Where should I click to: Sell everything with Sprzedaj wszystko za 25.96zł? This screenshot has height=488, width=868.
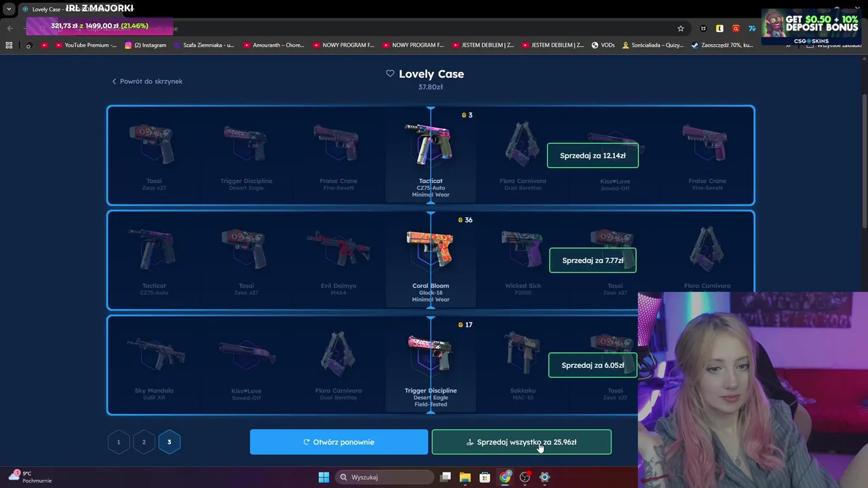click(521, 442)
